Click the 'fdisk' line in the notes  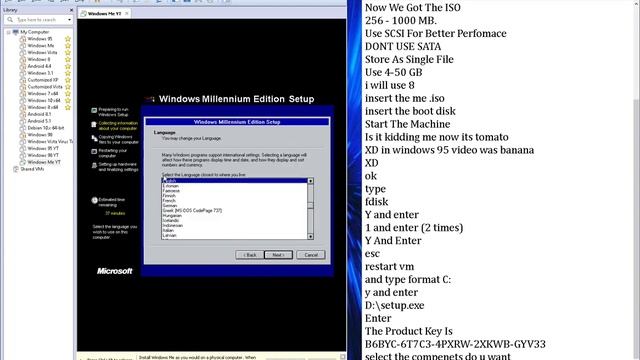click(x=376, y=202)
